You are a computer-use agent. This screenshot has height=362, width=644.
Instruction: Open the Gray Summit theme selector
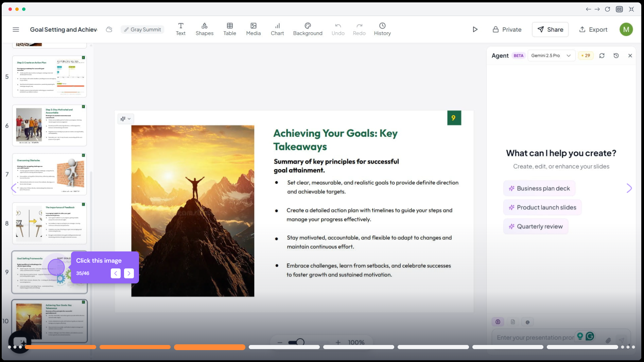pyautogui.click(x=142, y=30)
